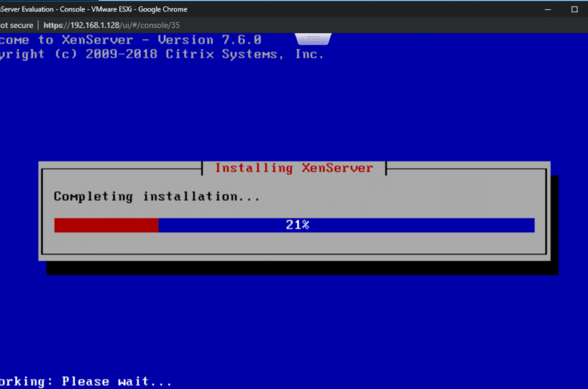
Task: Click the 'ot secure' site security warning
Action: click(x=17, y=25)
